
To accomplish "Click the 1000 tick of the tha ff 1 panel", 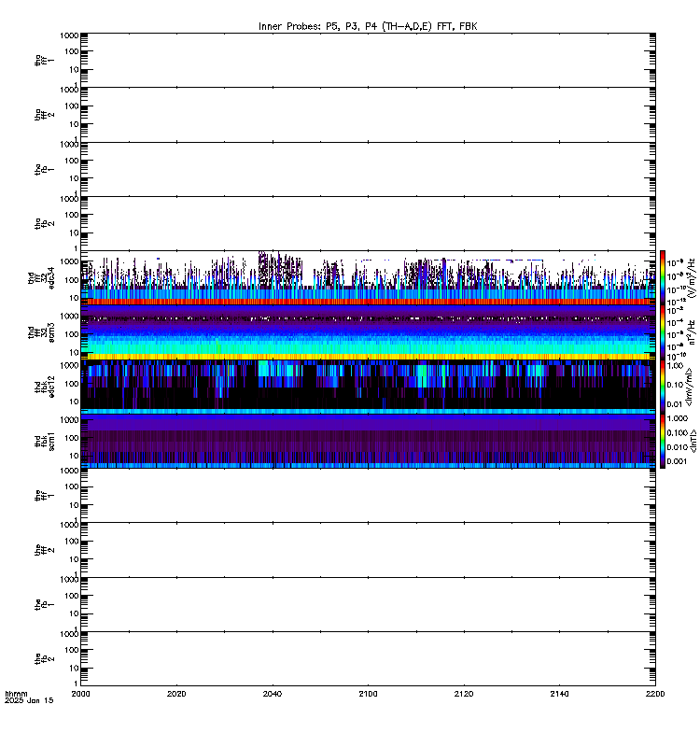I will pos(69,35).
